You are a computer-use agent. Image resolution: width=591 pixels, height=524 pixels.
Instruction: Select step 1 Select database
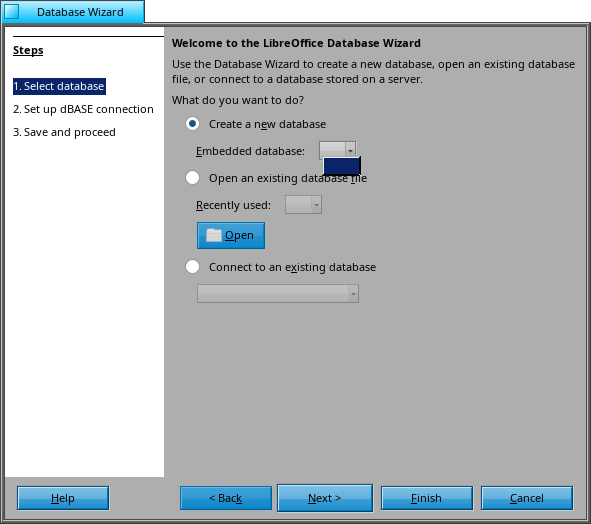click(x=59, y=86)
